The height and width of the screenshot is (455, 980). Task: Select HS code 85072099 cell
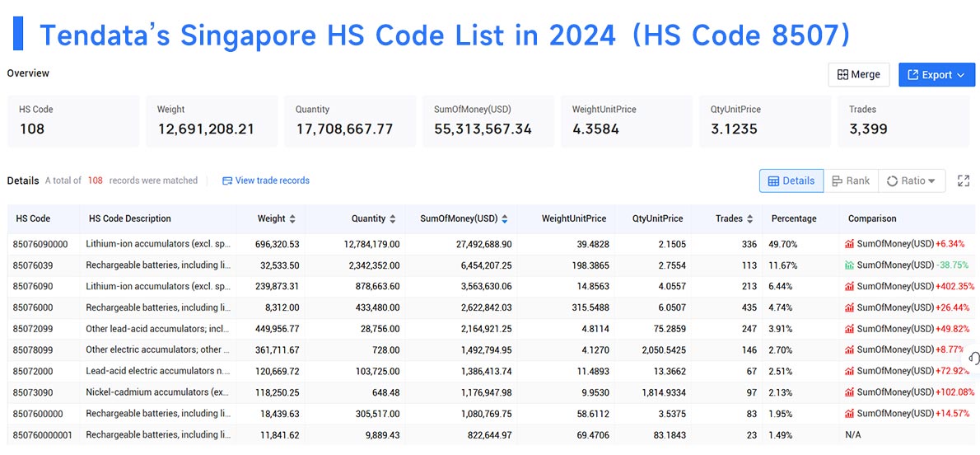pyautogui.click(x=32, y=329)
